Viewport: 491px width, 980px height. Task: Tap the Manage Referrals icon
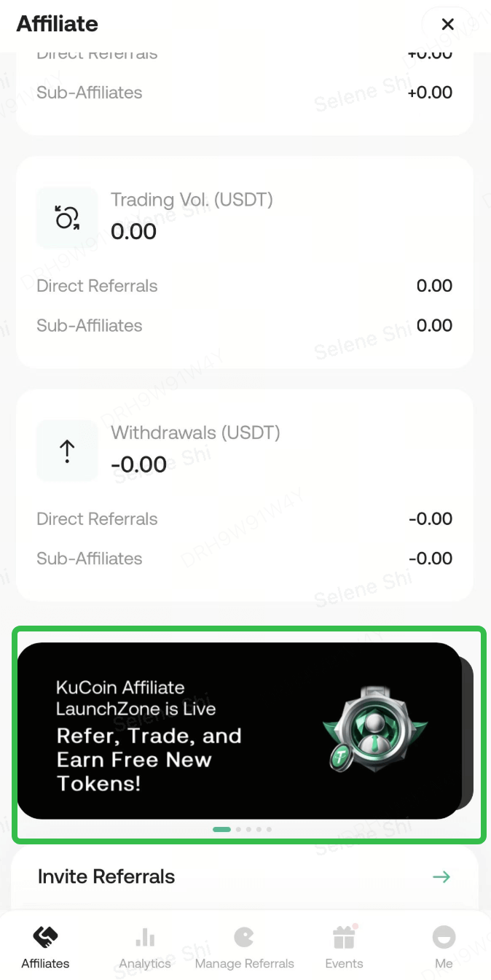tap(244, 937)
